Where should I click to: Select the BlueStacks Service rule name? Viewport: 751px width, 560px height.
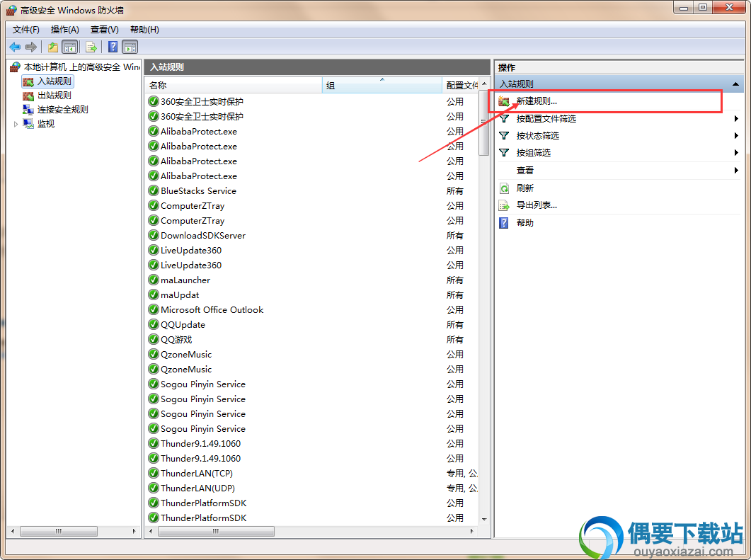(x=198, y=190)
